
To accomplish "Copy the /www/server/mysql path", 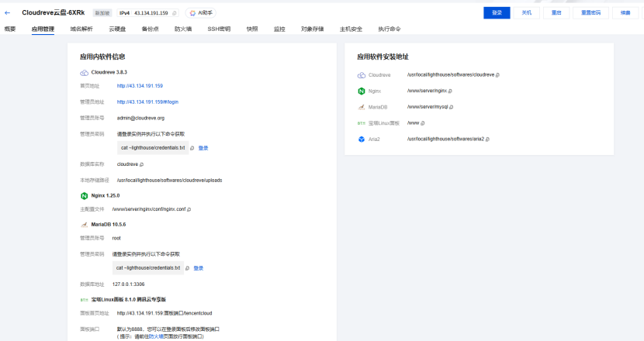I will (451, 107).
